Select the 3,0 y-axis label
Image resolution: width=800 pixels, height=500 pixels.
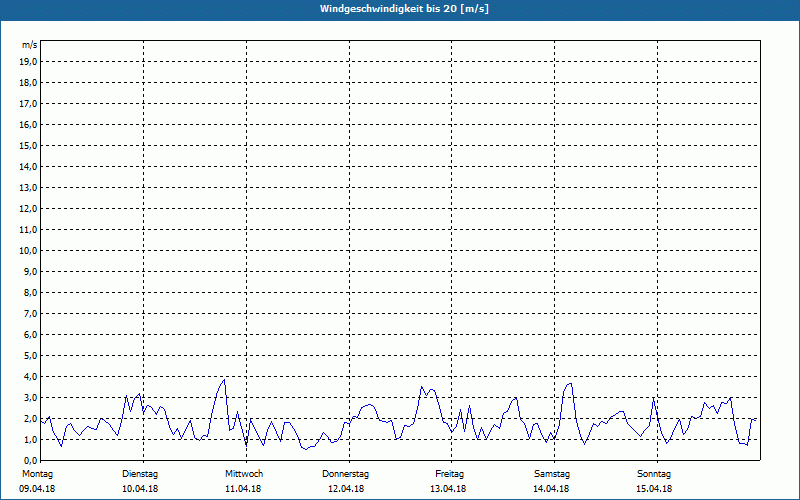click(30, 397)
